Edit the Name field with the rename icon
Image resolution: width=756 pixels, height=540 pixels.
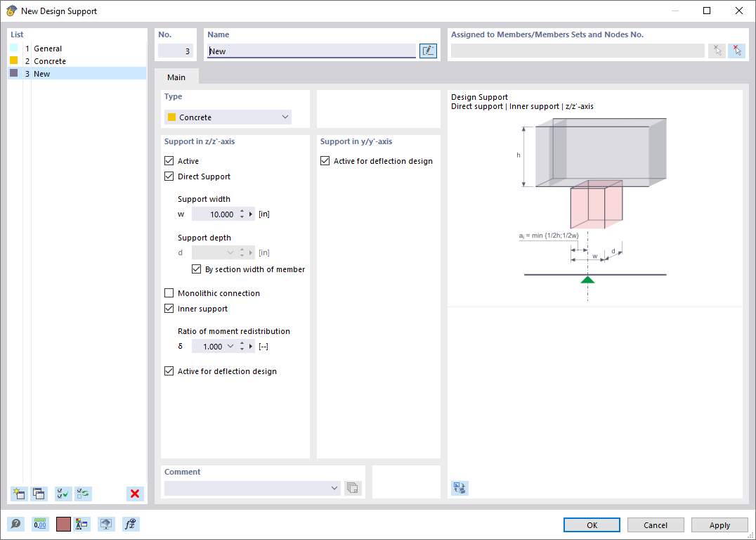(x=428, y=50)
